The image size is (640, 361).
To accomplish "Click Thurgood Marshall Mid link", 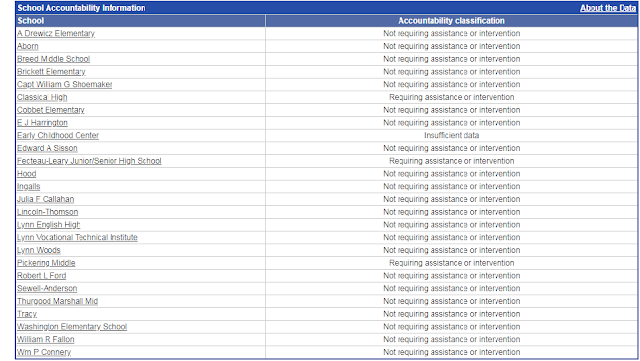I will 58,301.
